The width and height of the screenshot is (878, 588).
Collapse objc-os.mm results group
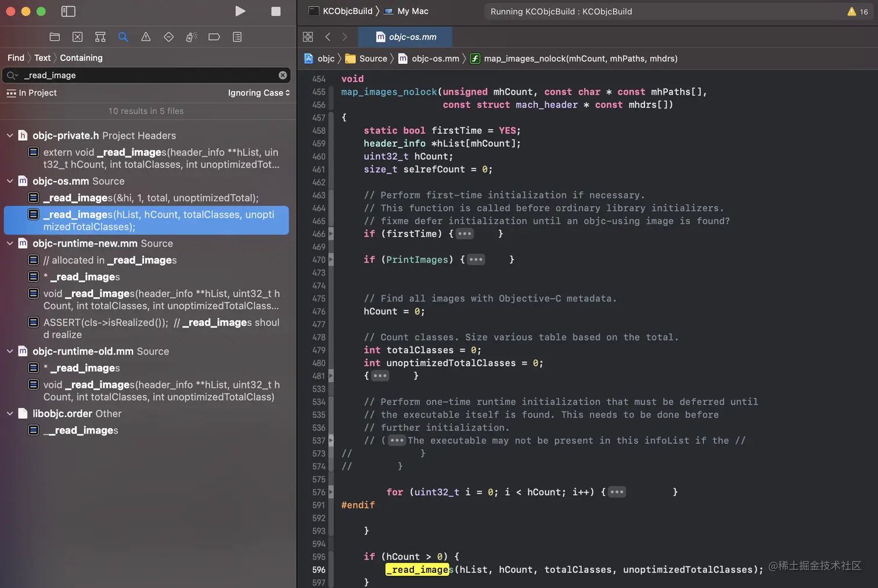pos(10,181)
